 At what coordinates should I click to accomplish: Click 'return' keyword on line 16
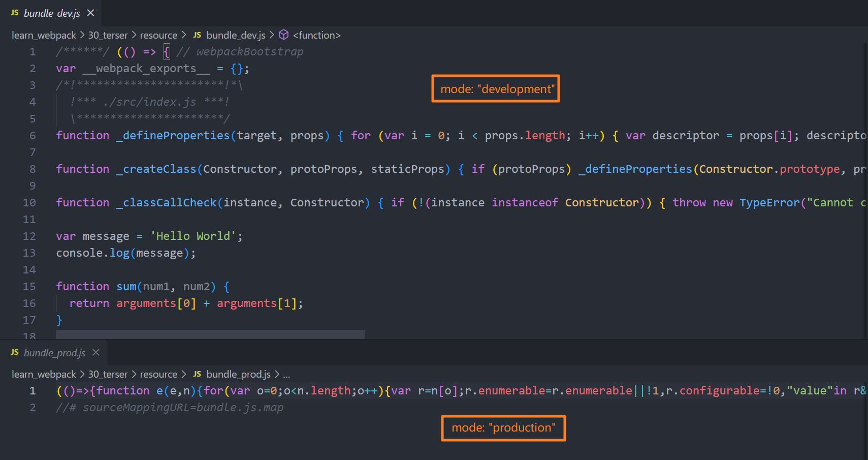89,303
